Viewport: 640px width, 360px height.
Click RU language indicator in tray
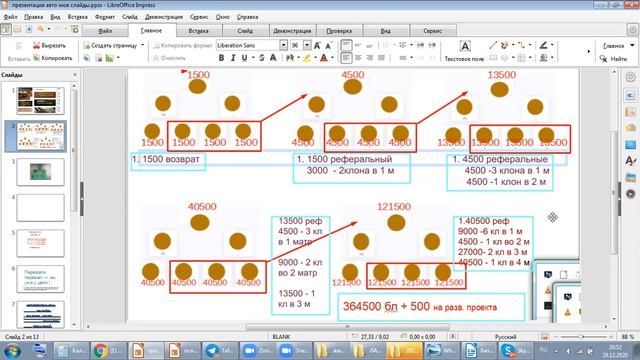(x=543, y=350)
